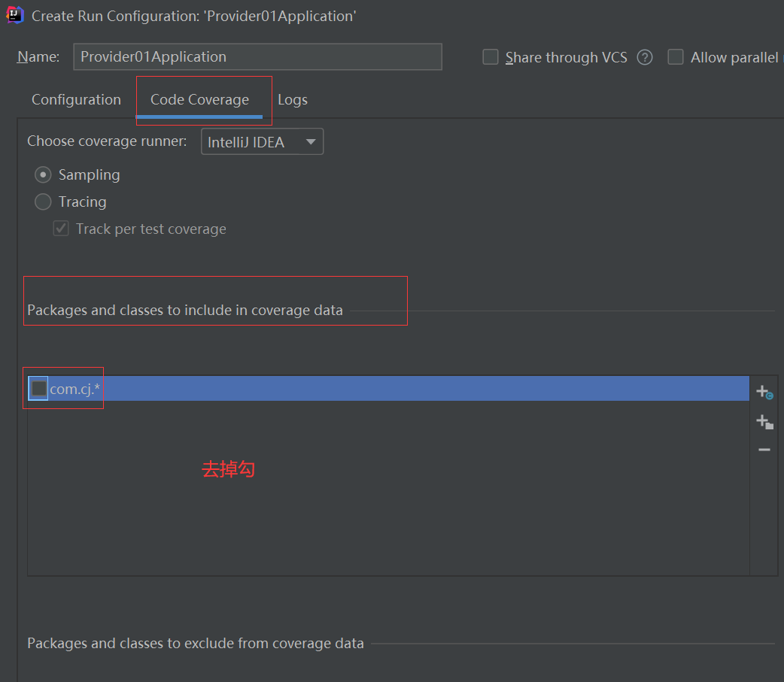Add a package pattern using the plus-folder icon
Image resolution: width=784 pixels, height=682 pixels.
coord(764,421)
